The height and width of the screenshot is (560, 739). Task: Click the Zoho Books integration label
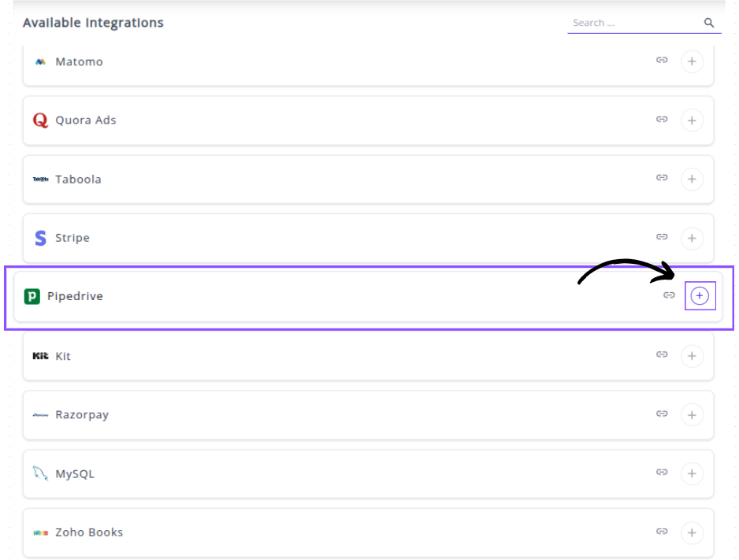89,532
